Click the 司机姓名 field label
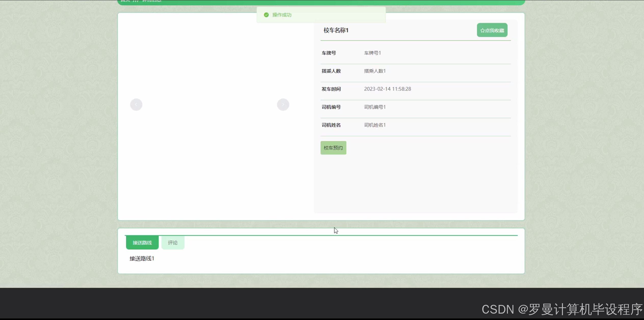This screenshot has height=320, width=644. pyautogui.click(x=331, y=125)
